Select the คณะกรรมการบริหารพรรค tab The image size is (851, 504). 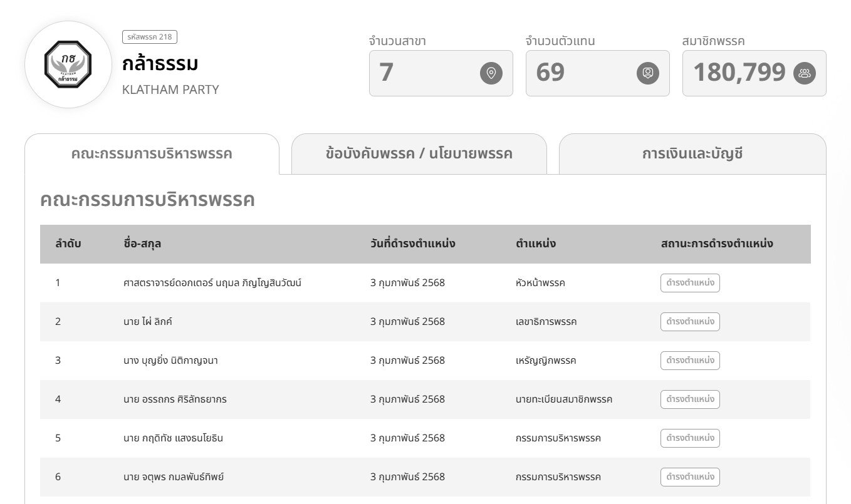point(152,153)
